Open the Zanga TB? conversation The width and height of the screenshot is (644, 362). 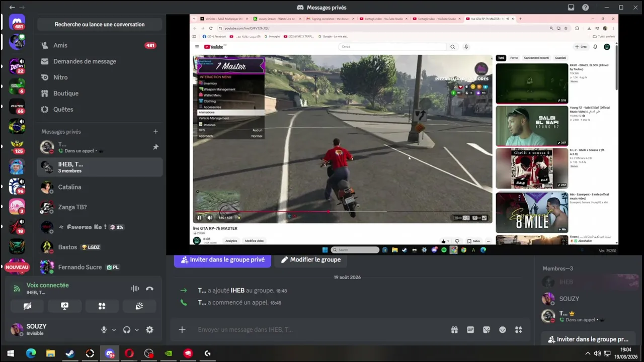tap(100, 207)
